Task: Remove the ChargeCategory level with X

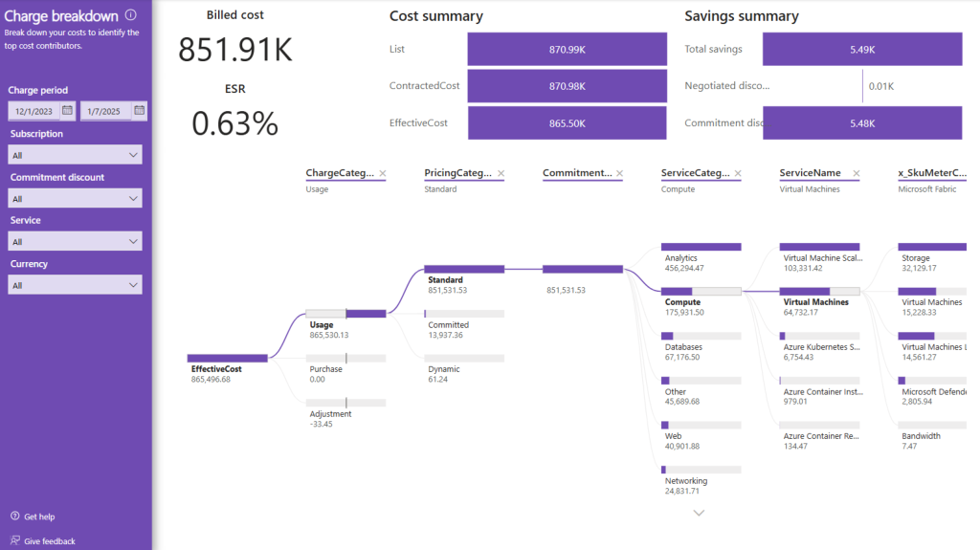Action: [x=383, y=173]
